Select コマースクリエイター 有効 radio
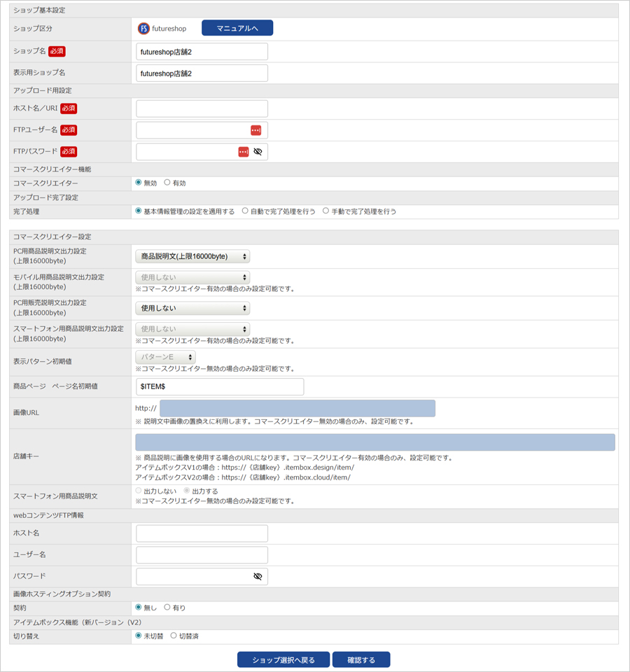Screen dimensions: 630x672 point(167,183)
